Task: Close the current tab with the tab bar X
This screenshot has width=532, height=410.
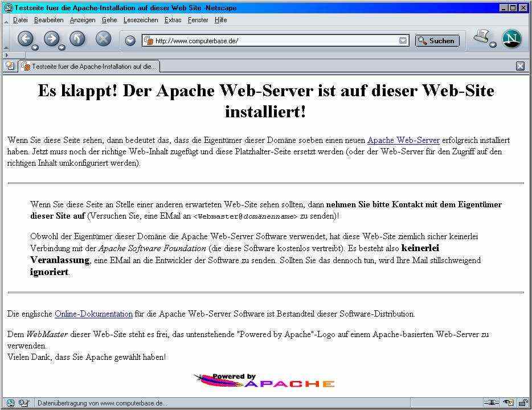Action: pos(520,66)
